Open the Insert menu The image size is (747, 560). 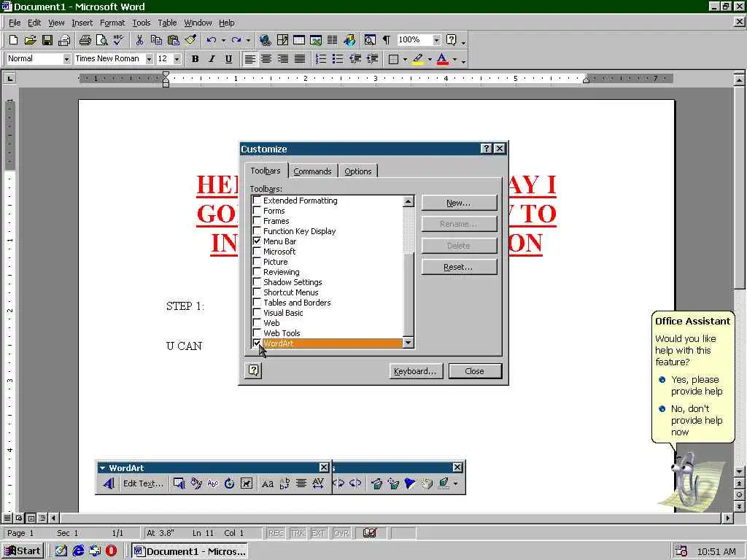pos(82,23)
